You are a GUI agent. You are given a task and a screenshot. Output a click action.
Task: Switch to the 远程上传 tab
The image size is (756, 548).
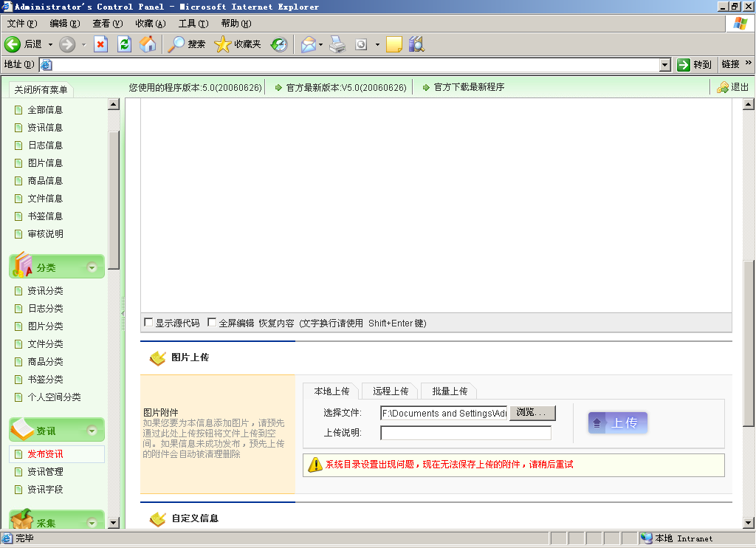click(x=391, y=391)
